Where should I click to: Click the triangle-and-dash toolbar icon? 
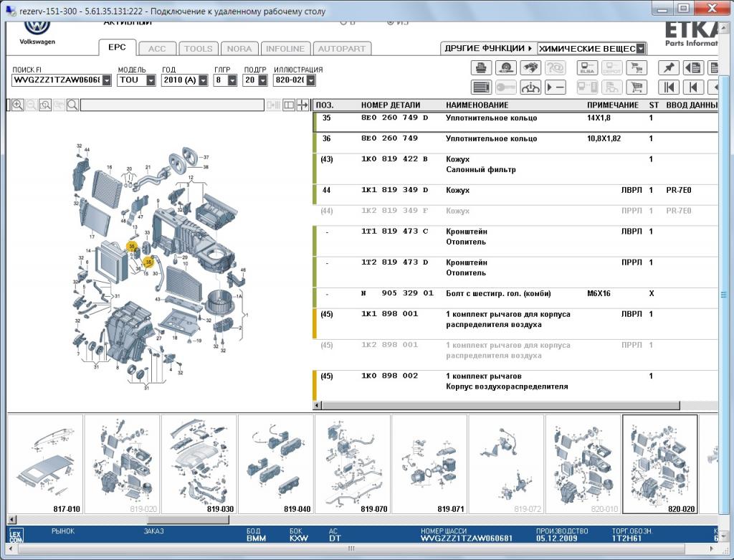(556, 87)
